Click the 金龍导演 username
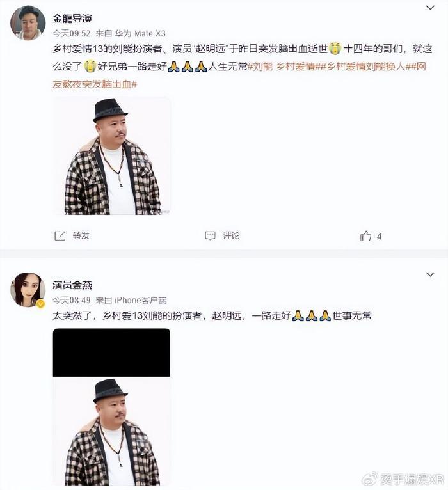 coord(72,19)
